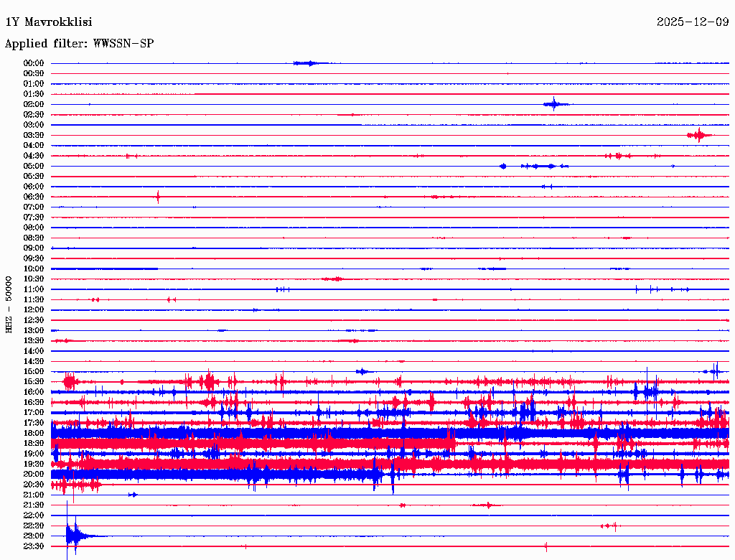Viewport: 735px width, 560px height.
Task: Select the 01:00 time label
Action: pos(34,84)
